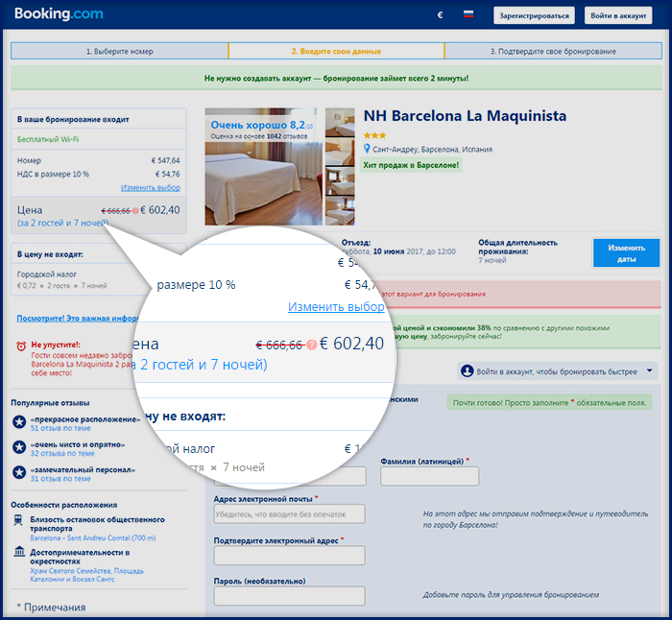This screenshot has width=672, height=620.
Task: Go to step 1 Выберите номер
Action: (120, 51)
